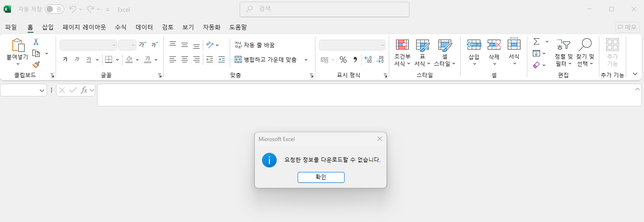The width and height of the screenshot is (644, 222).
Task: Click the center align icon
Action: point(185,59)
